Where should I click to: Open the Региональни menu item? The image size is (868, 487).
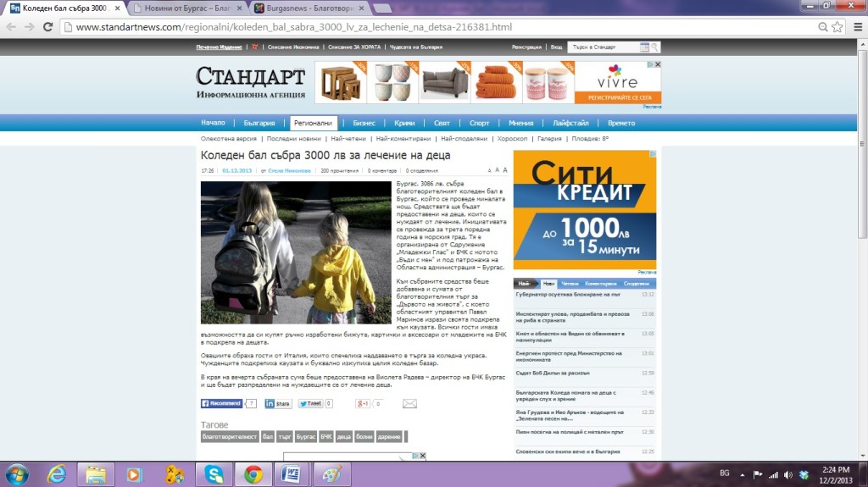pos(314,123)
